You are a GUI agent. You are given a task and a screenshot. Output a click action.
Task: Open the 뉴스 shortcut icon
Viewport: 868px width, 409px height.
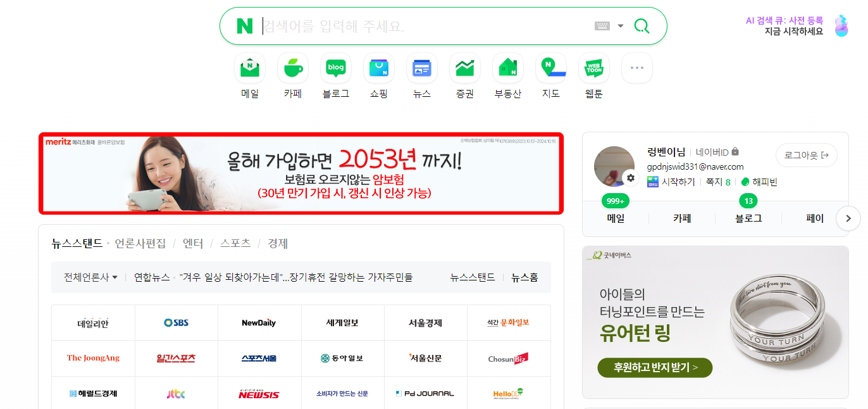pos(422,68)
